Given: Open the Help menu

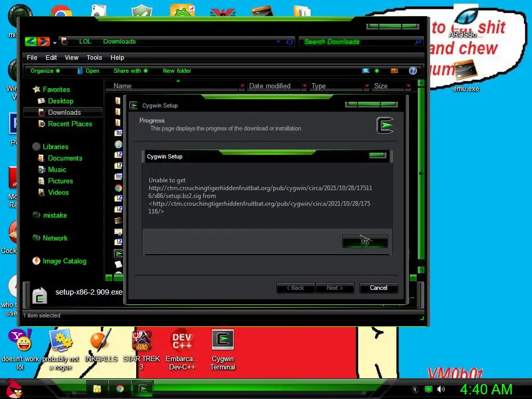Looking at the screenshot, I should [117, 57].
